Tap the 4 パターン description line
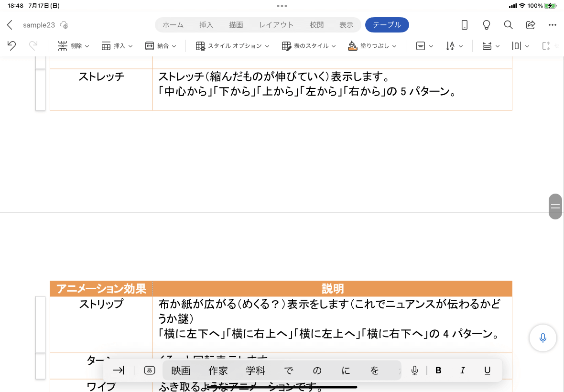The height and width of the screenshot is (392, 564). coord(329,334)
